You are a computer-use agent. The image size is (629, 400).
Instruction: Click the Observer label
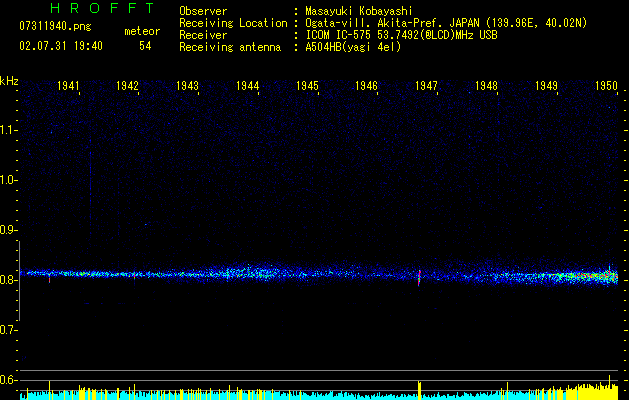[x=203, y=11]
